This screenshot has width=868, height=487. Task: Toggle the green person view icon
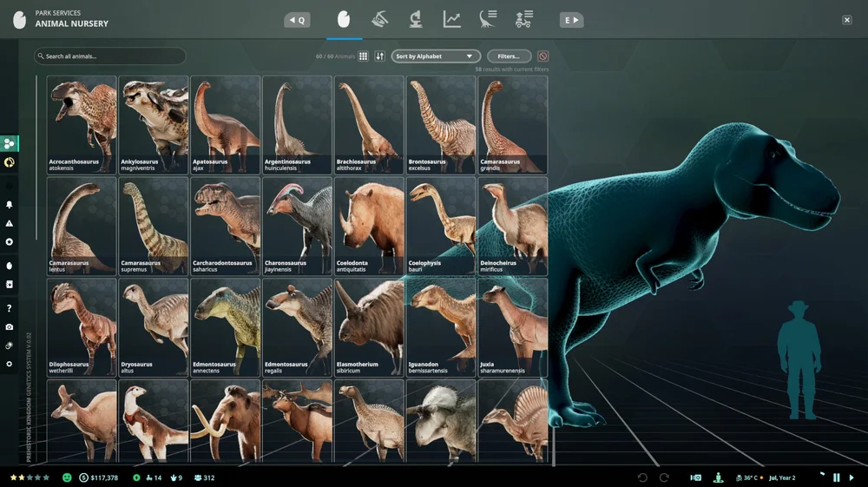(x=718, y=477)
